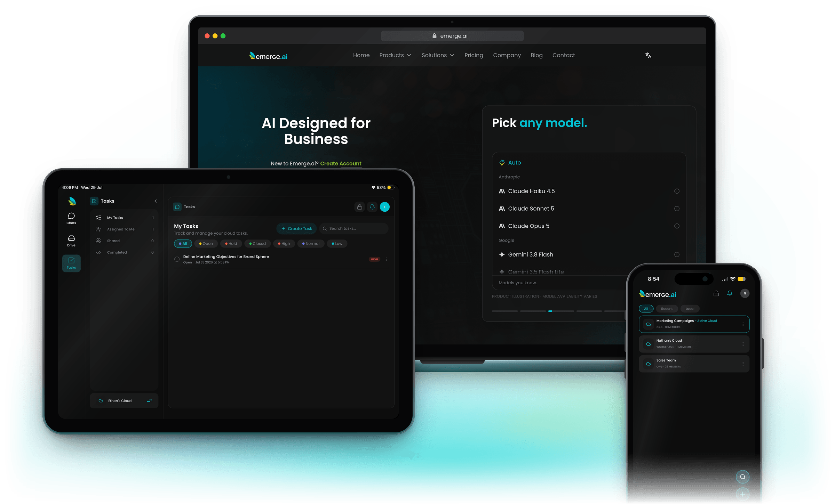This screenshot has width=835, height=504.
Task: Choose Gemini 3.8 Flash model
Action: pos(589,254)
